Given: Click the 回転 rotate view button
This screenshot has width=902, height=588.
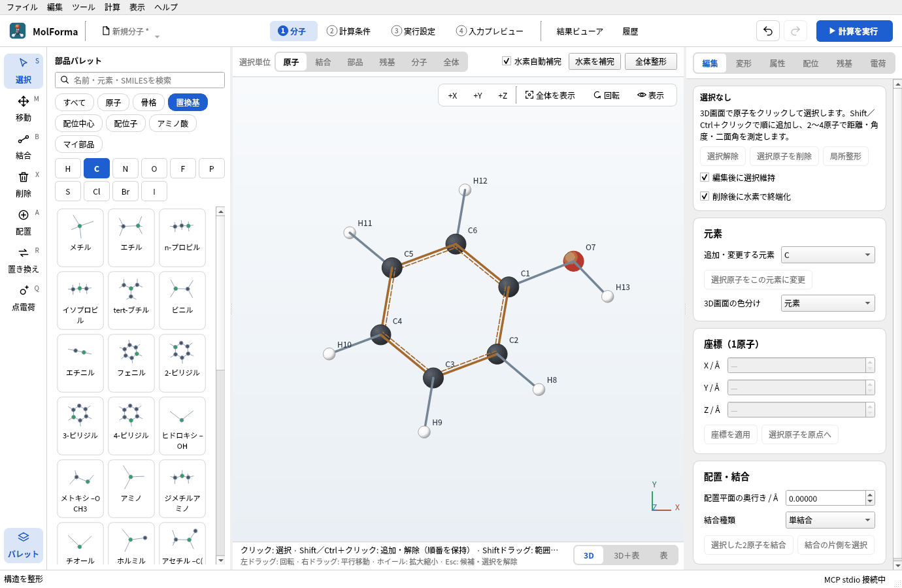Looking at the screenshot, I should tap(607, 95).
